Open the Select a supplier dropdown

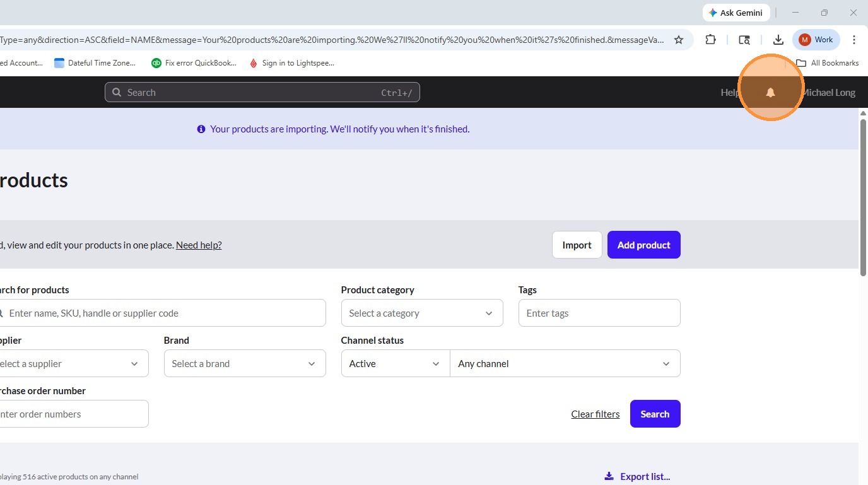point(73,363)
